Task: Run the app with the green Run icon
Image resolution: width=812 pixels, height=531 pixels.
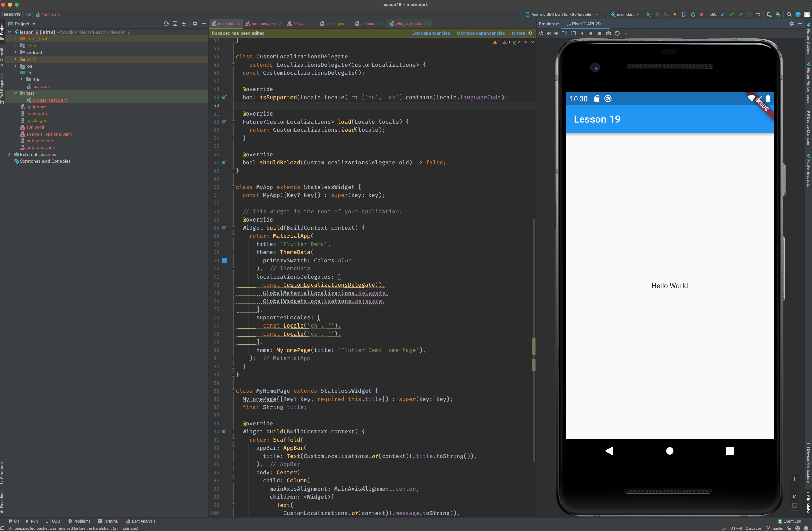Action: [x=649, y=14]
